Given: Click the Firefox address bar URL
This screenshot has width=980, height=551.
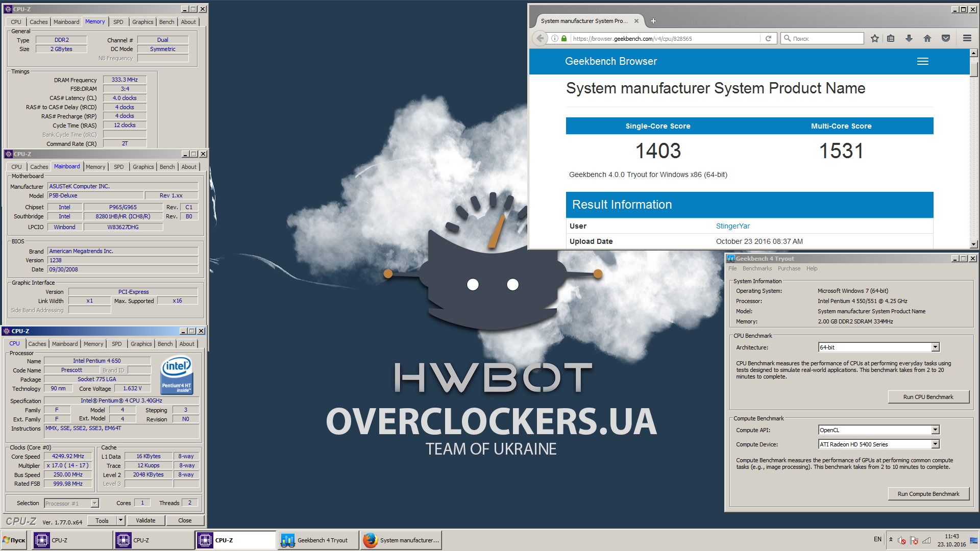Looking at the screenshot, I should tap(632, 39).
